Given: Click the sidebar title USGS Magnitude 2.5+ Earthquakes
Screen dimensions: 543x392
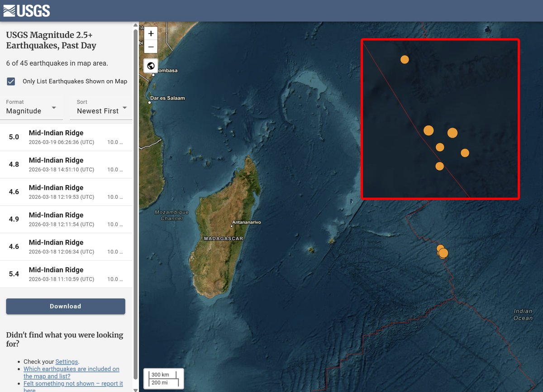Looking at the screenshot, I should [51, 40].
